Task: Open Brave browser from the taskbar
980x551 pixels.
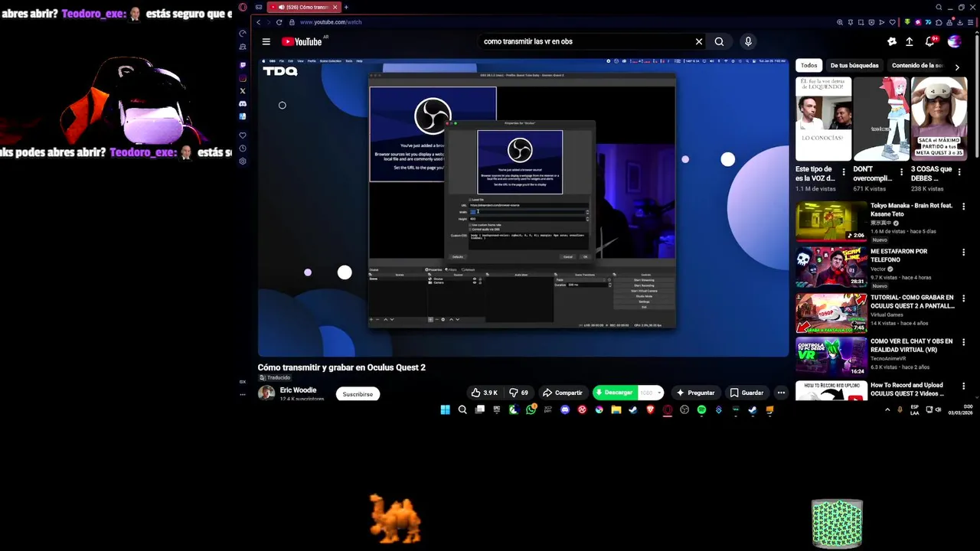Action: click(x=650, y=410)
